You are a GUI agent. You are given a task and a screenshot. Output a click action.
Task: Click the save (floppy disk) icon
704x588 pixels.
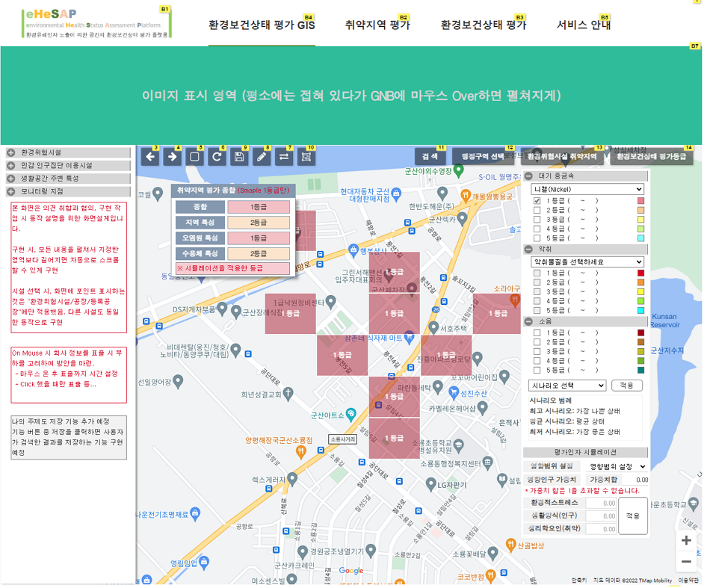(239, 157)
